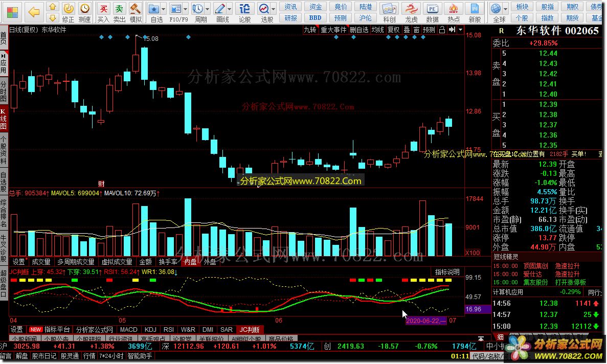Switch to the KDJ indicator tab

(x=150, y=330)
